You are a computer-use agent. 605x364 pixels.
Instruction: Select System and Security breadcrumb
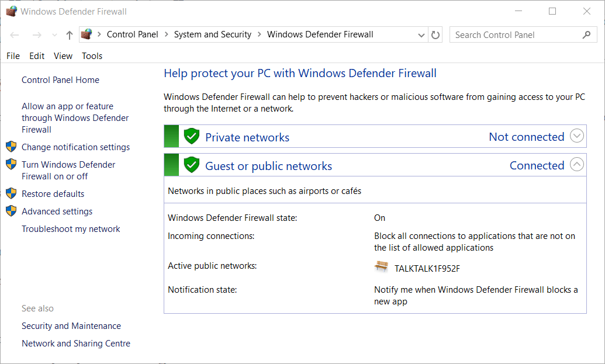(213, 34)
